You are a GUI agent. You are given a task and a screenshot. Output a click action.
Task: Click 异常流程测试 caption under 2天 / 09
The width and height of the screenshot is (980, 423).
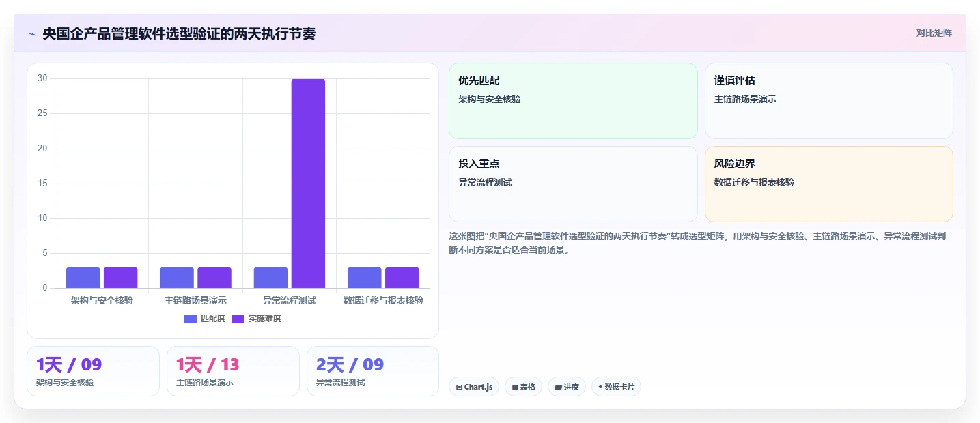pos(340,383)
